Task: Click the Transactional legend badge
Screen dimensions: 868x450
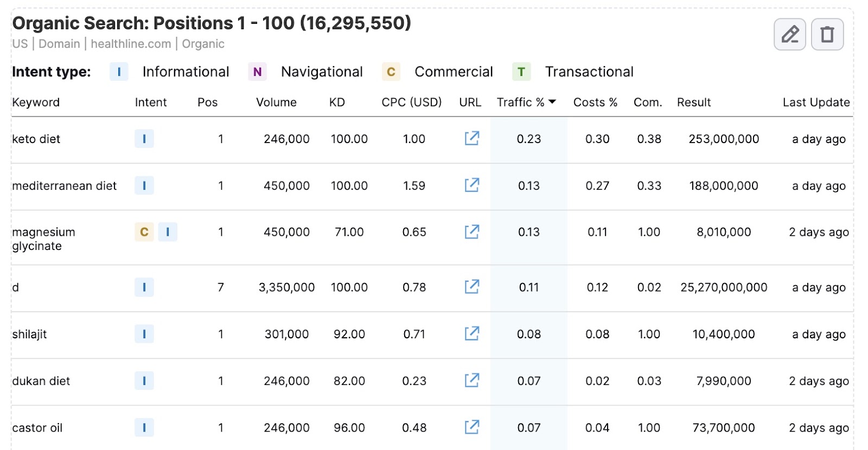Action: tap(521, 72)
